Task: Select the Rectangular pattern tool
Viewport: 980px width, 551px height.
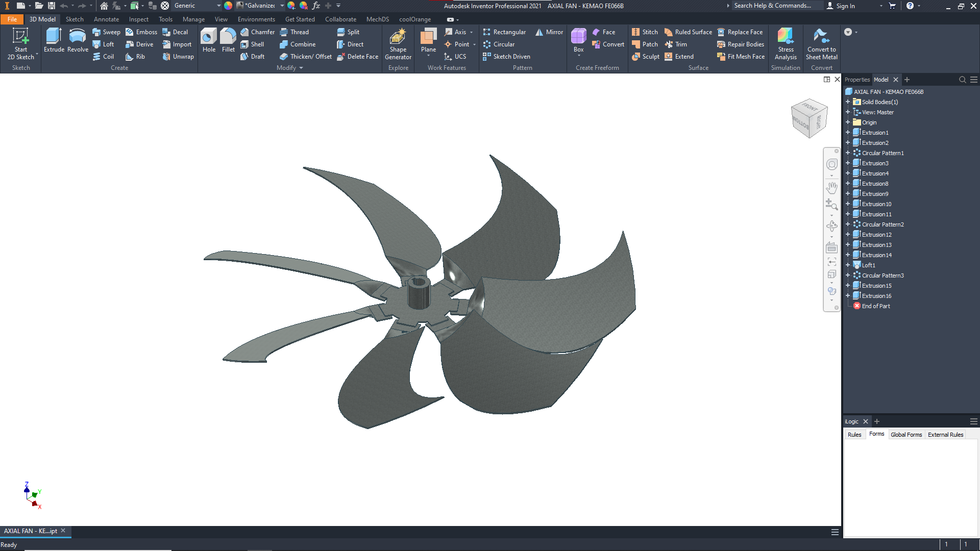Action: [x=504, y=32]
